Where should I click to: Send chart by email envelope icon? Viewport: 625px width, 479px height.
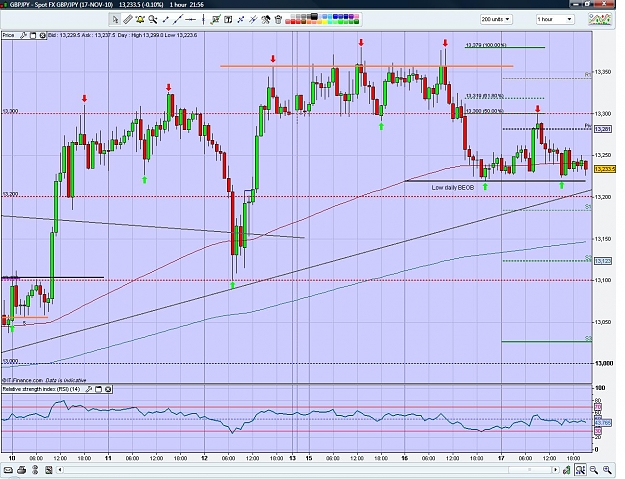[8, 470]
